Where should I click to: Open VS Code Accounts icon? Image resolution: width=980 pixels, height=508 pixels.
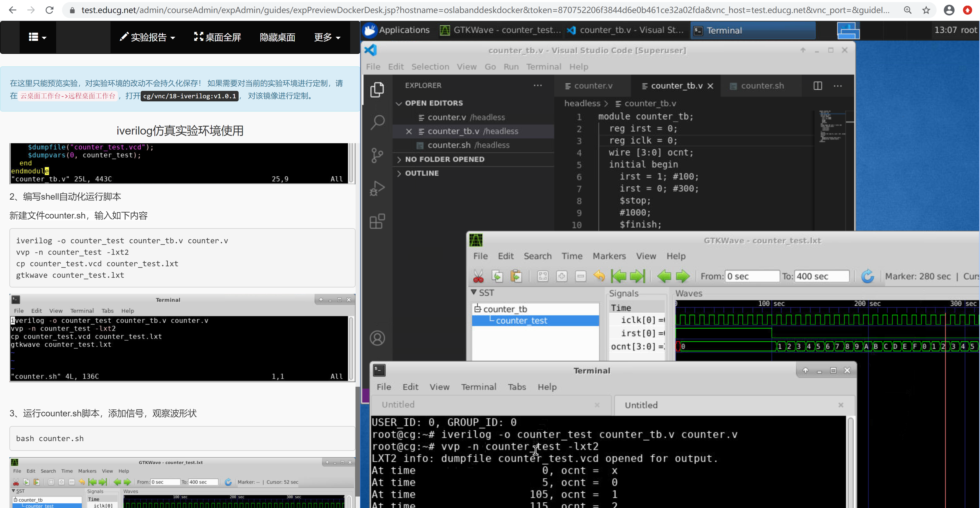(x=377, y=338)
